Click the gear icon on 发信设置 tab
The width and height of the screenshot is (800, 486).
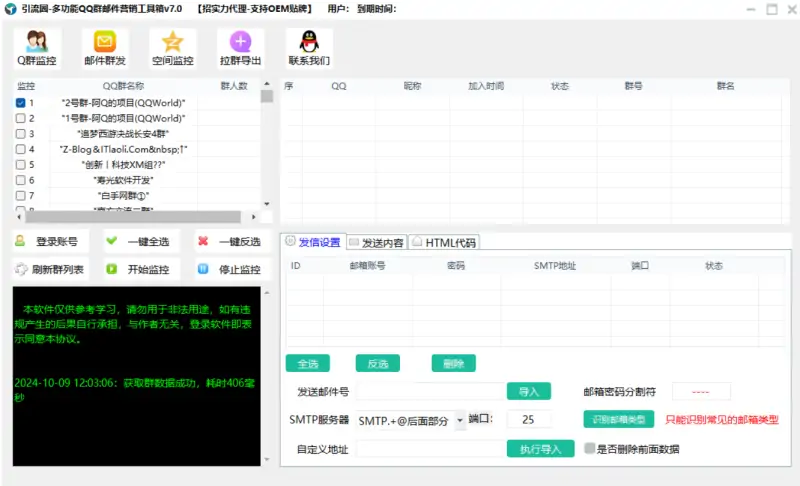click(x=290, y=241)
